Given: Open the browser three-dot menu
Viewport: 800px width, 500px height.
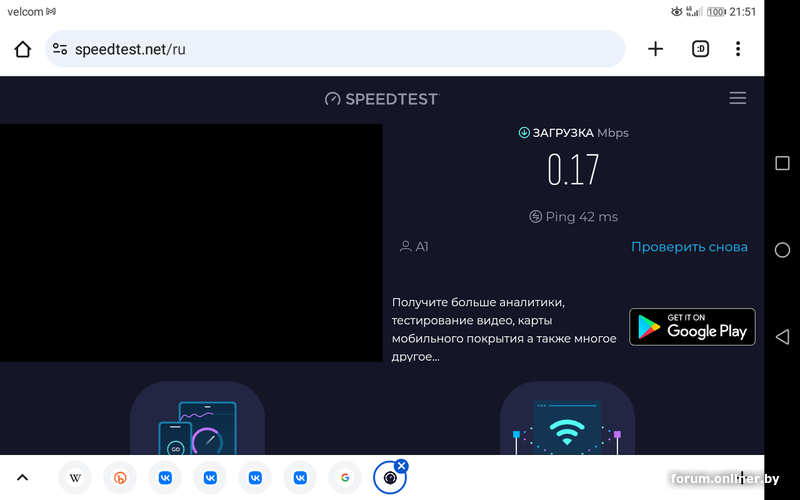Looking at the screenshot, I should (738, 49).
